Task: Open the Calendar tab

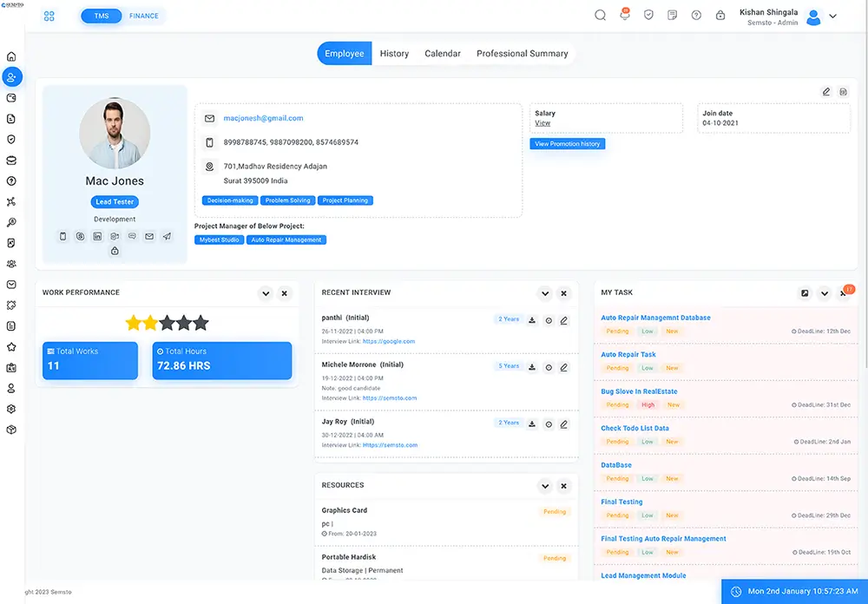Action: pyautogui.click(x=443, y=54)
